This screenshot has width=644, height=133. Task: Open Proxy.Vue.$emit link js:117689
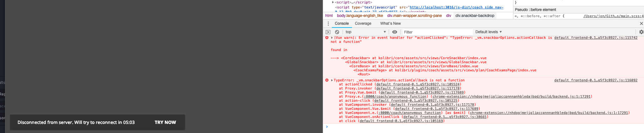click(x=422, y=92)
